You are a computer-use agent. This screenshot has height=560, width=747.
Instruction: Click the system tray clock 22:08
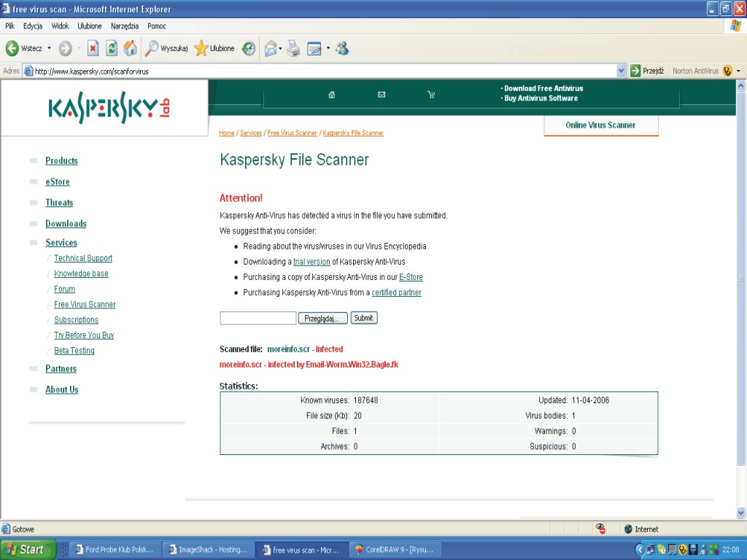[x=731, y=550]
